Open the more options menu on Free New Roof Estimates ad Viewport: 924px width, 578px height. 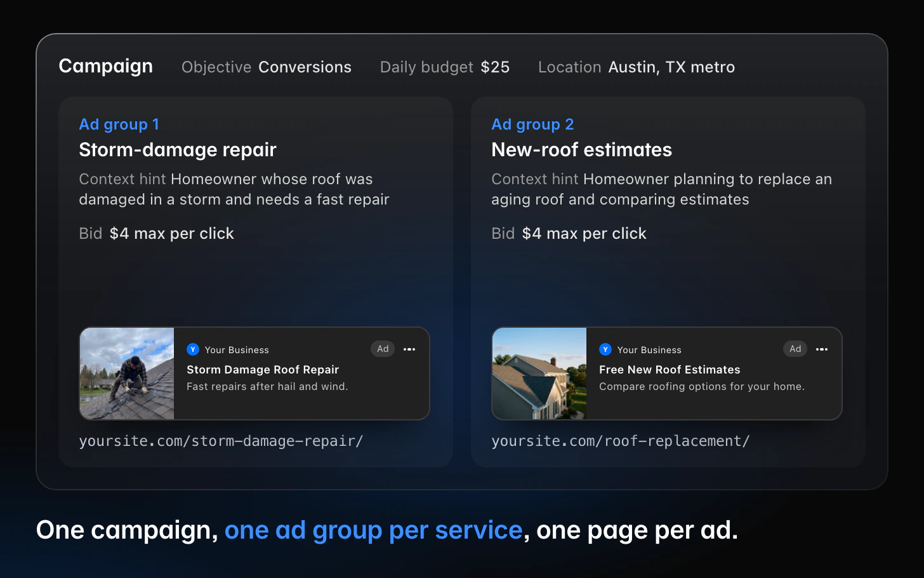click(822, 349)
